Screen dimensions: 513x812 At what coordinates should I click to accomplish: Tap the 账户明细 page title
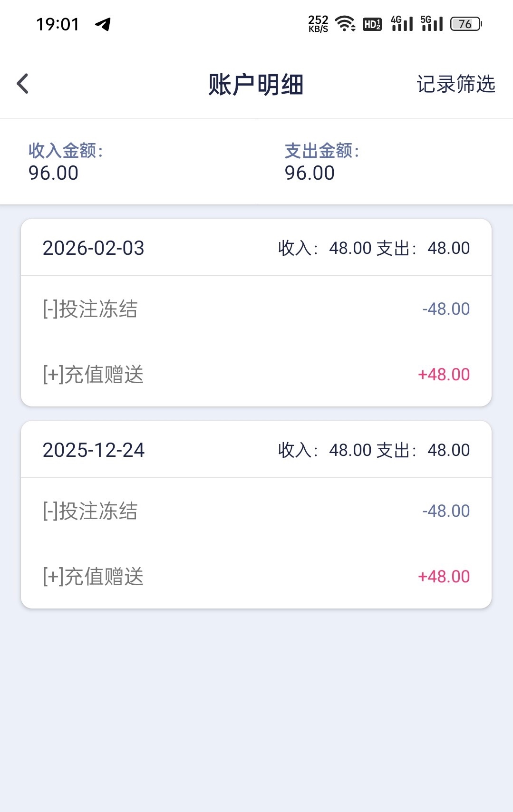click(256, 85)
